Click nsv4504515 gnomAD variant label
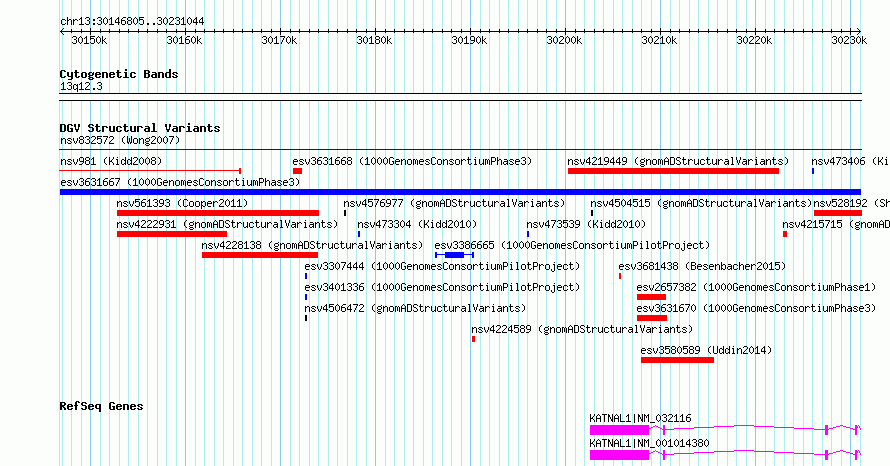890x466 pixels. point(700,203)
